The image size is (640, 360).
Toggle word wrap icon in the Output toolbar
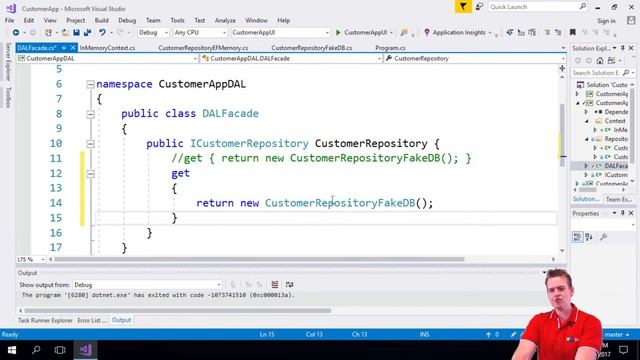tap(289, 284)
